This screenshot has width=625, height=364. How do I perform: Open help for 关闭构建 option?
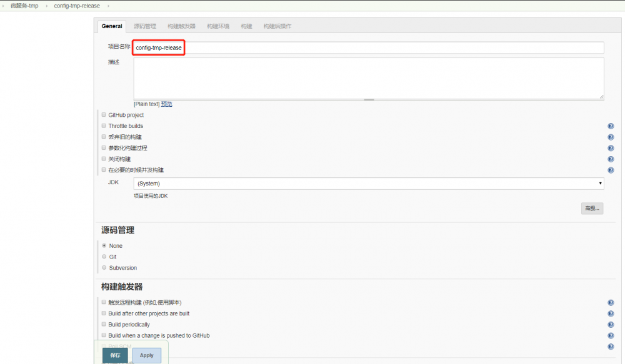tap(611, 159)
